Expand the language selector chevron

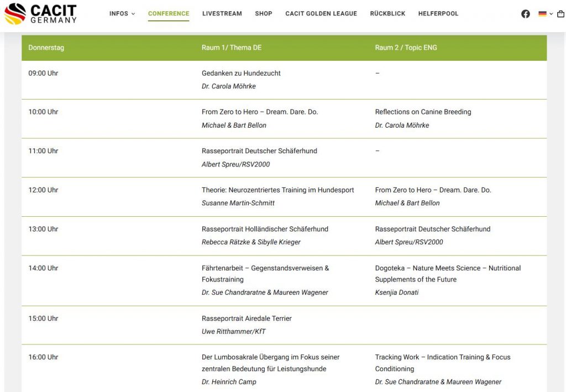click(x=551, y=14)
